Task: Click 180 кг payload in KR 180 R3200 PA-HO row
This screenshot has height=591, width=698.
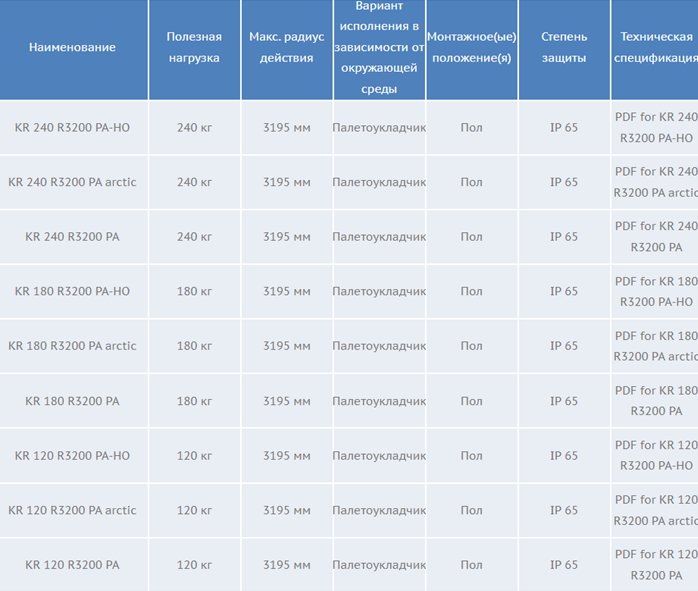Action: point(194,292)
